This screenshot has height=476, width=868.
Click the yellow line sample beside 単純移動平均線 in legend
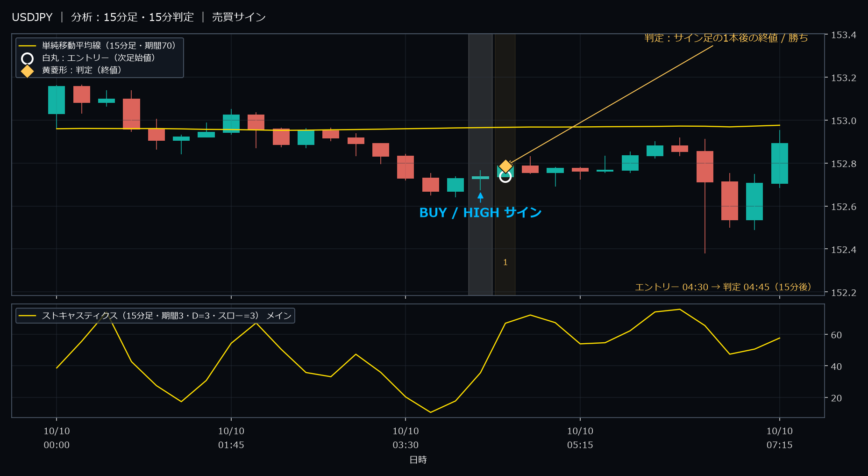click(28, 46)
